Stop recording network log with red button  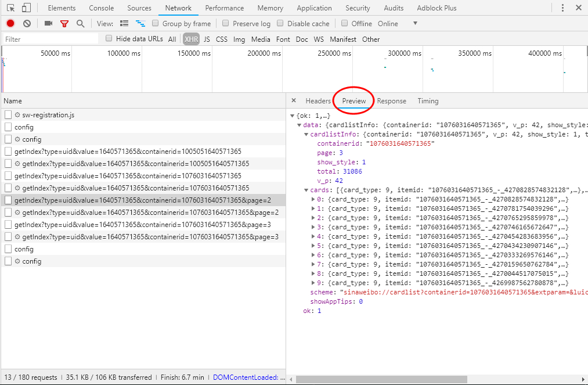pos(10,24)
